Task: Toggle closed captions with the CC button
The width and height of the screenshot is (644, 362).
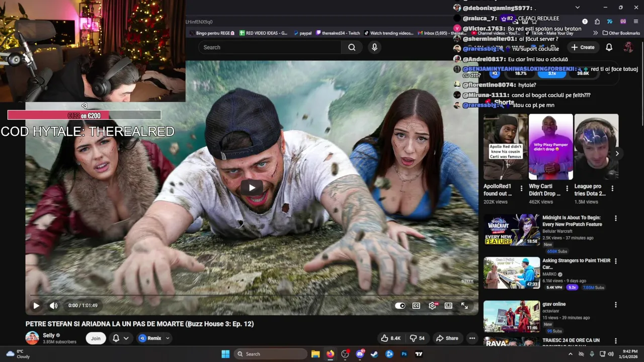Action: [416, 305]
